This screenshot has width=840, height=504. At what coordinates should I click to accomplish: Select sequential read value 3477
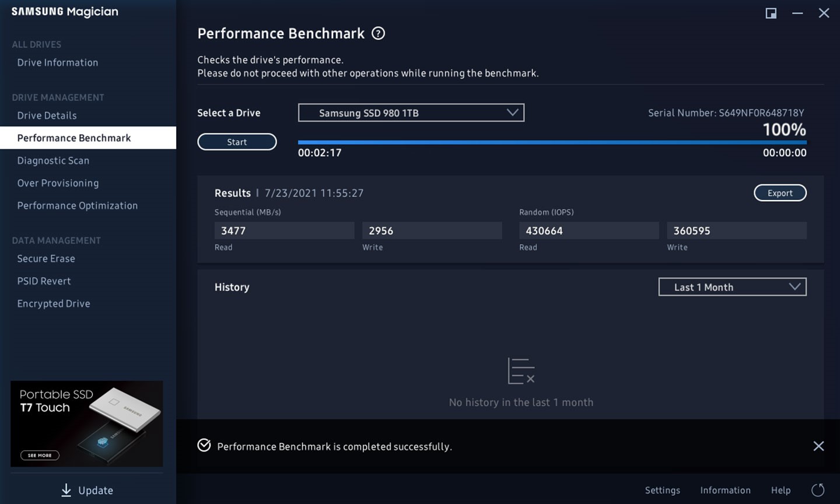pos(284,230)
